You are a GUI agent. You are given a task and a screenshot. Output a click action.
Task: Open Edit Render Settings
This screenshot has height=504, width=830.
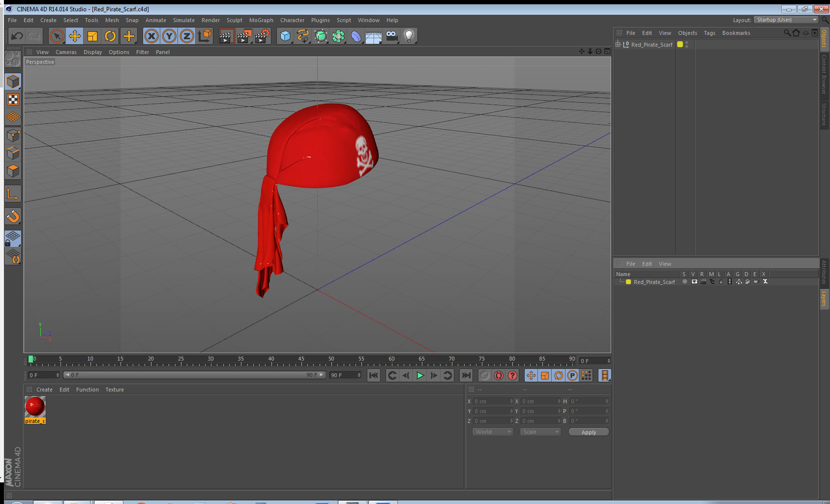pyautogui.click(x=263, y=36)
